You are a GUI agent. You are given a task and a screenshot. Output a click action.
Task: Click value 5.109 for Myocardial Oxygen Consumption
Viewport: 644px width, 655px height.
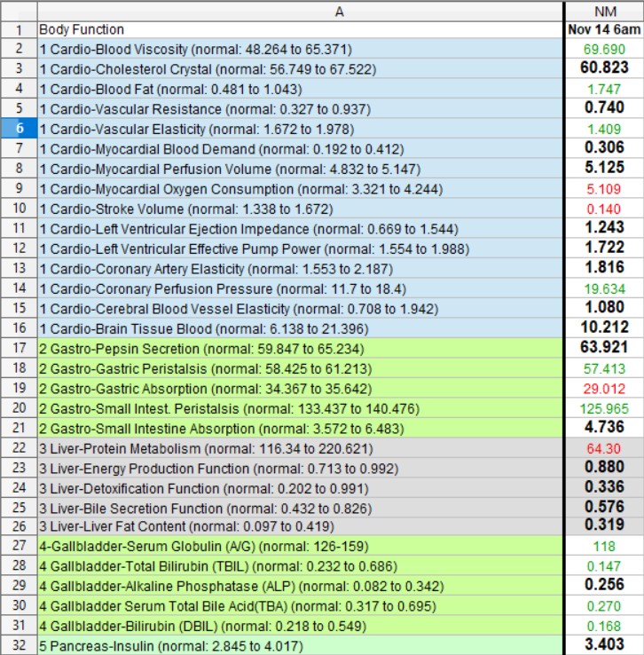pyautogui.click(x=604, y=189)
